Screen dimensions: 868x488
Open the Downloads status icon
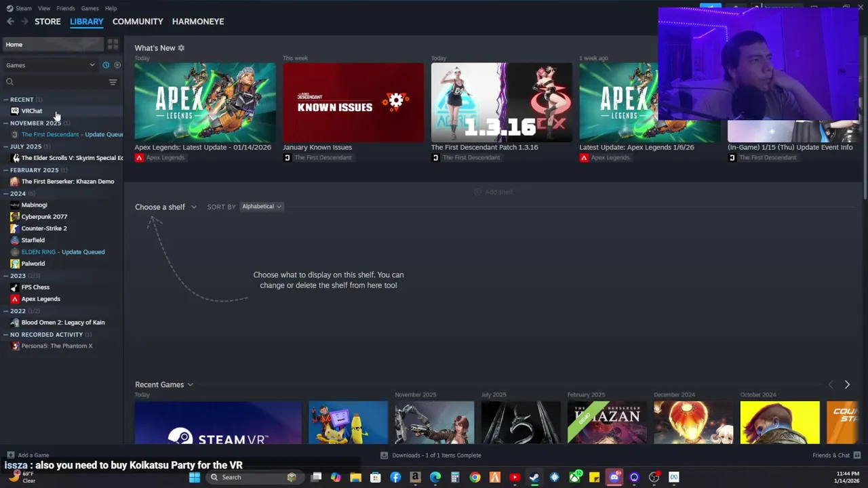(x=384, y=455)
